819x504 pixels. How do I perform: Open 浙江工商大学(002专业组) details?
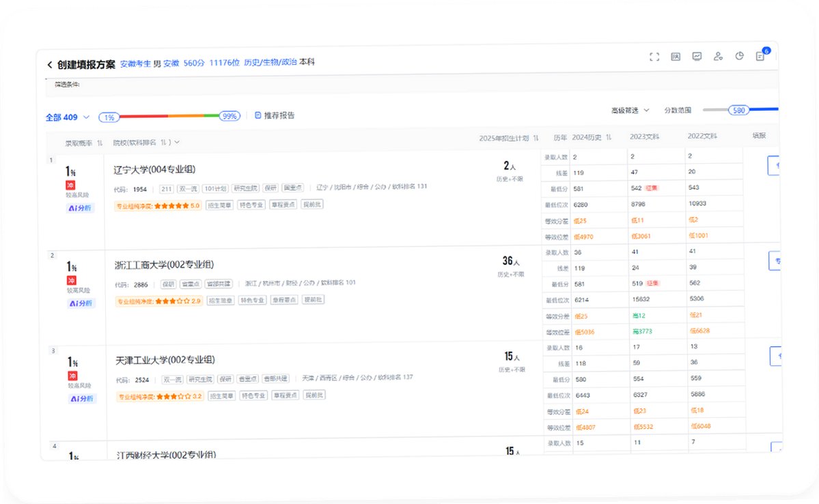pyautogui.click(x=164, y=265)
